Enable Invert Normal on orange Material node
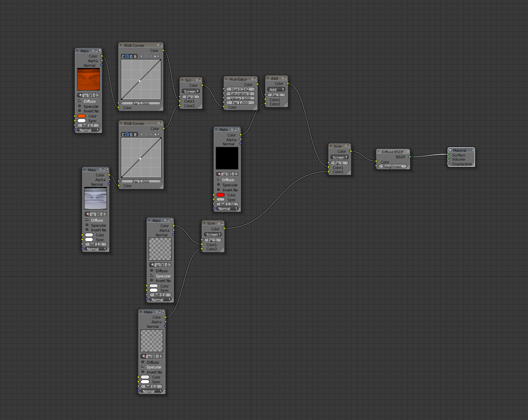This screenshot has height=420, width=528. coord(80,111)
